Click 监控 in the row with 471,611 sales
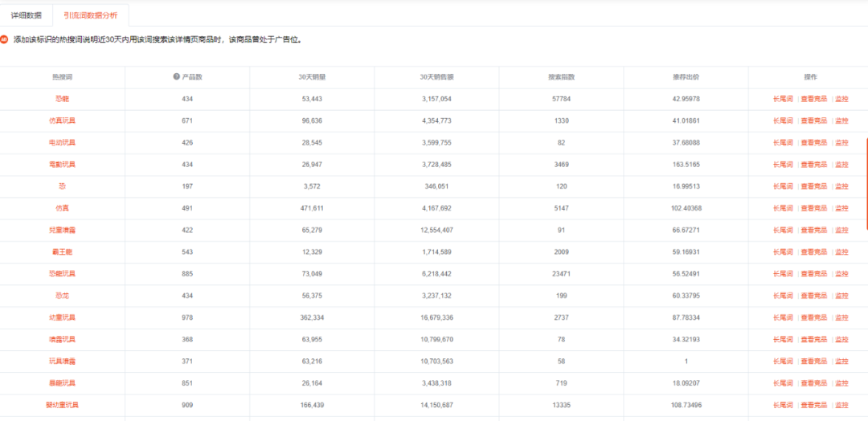 point(841,208)
